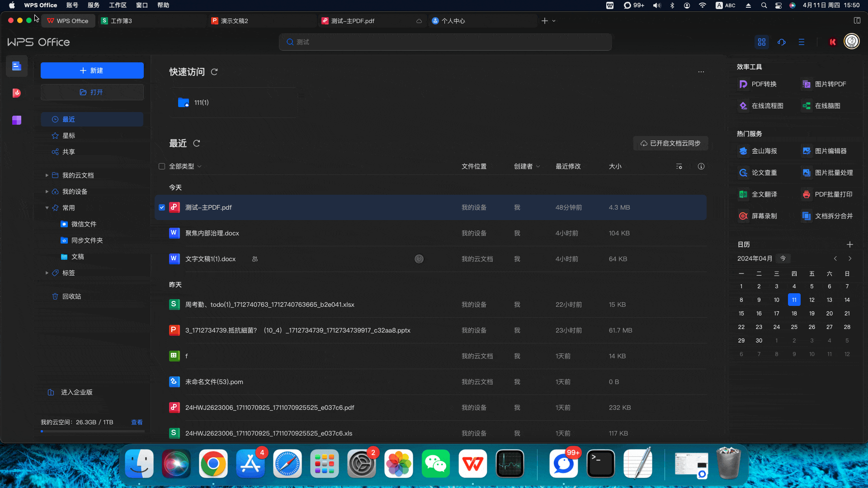Open 金山海报 service
Screen dimensions: 868x488
(758, 151)
